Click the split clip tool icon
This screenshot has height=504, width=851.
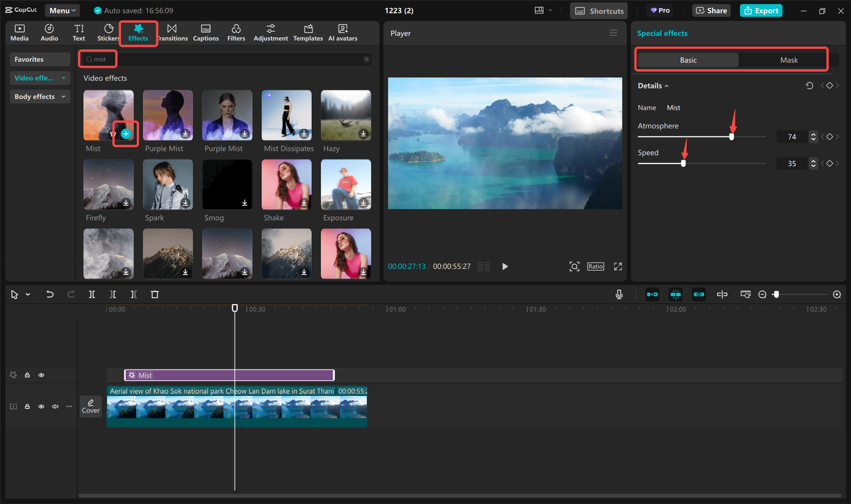point(92,295)
